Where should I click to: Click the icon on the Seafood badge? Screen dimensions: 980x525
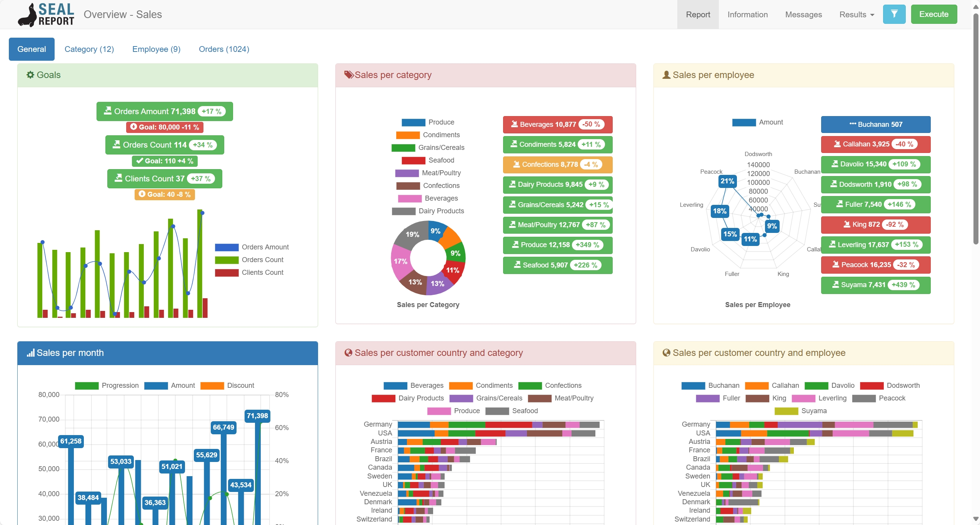517,264
